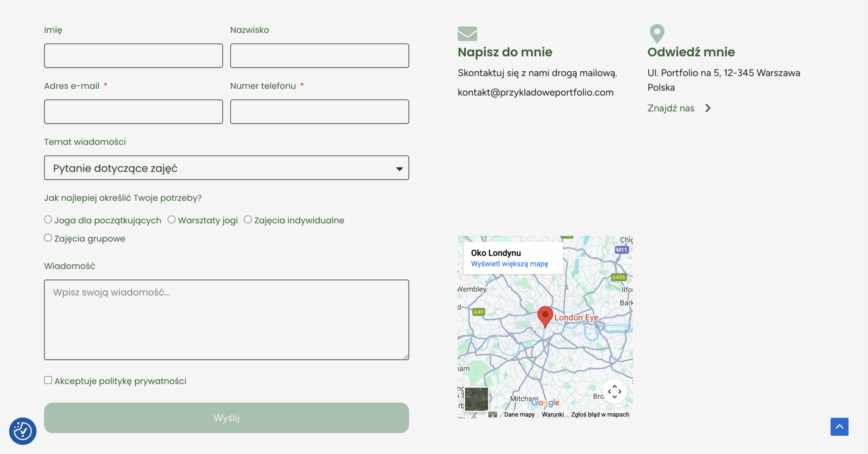The height and width of the screenshot is (454, 868).
Task: Click the scroll-to-top arrow button
Action: (839, 426)
